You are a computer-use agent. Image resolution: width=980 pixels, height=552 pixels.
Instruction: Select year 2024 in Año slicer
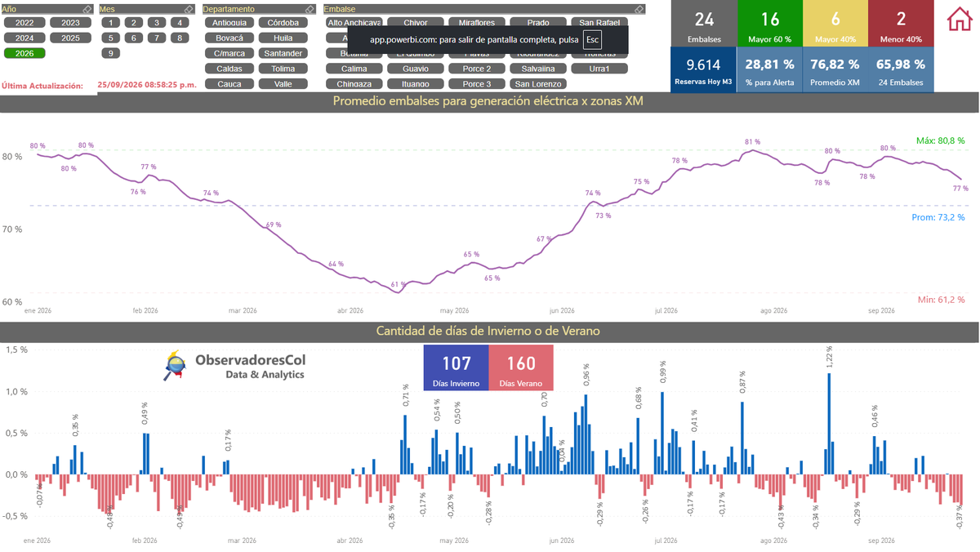click(24, 38)
